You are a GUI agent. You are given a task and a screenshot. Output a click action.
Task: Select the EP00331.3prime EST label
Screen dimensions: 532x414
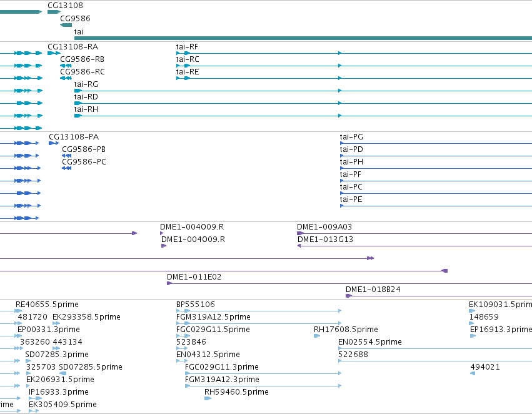coord(49,330)
